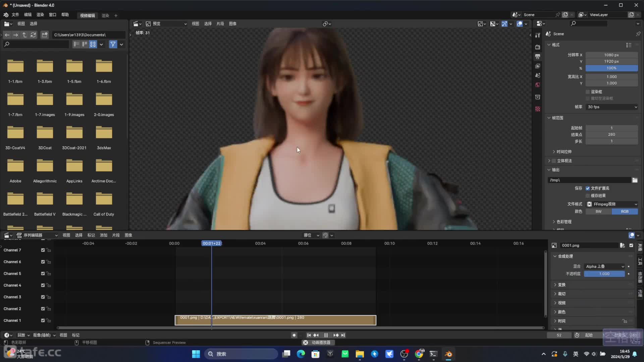Select RGB color mode
This screenshot has width=644, height=362.
tap(625, 212)
